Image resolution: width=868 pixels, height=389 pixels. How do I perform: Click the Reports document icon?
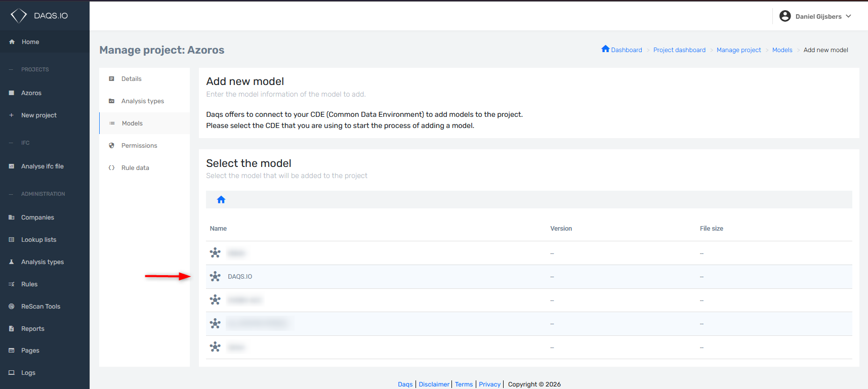(12, 329)
